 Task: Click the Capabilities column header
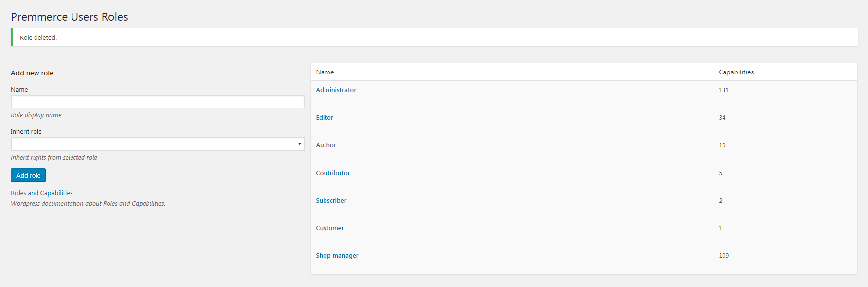pyautogui.click(x=736, y=72)
